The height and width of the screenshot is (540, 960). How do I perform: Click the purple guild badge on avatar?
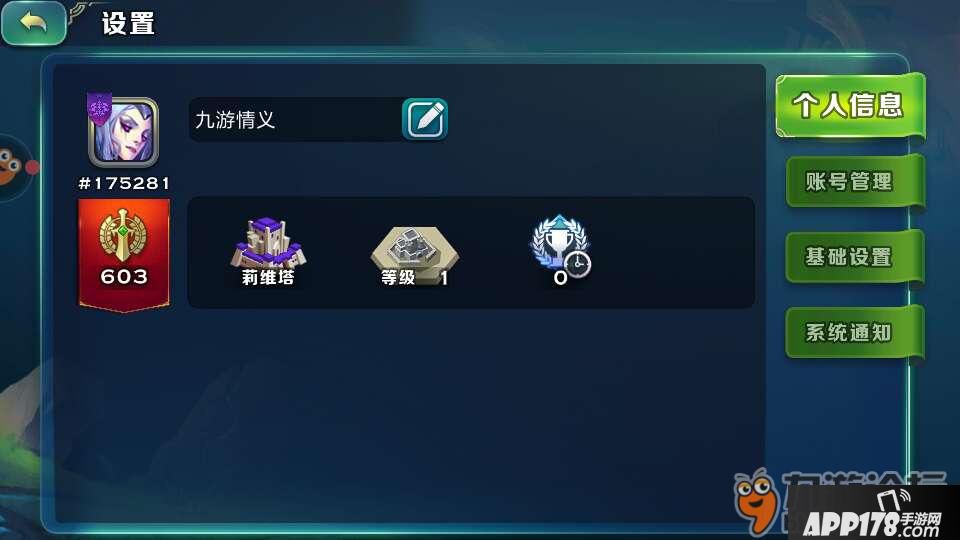pos(99,109)
